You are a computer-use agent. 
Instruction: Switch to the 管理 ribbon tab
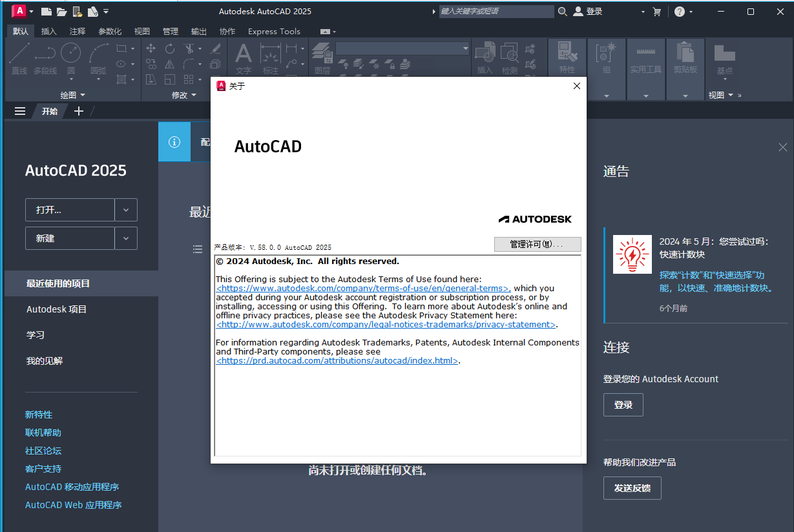171,31
